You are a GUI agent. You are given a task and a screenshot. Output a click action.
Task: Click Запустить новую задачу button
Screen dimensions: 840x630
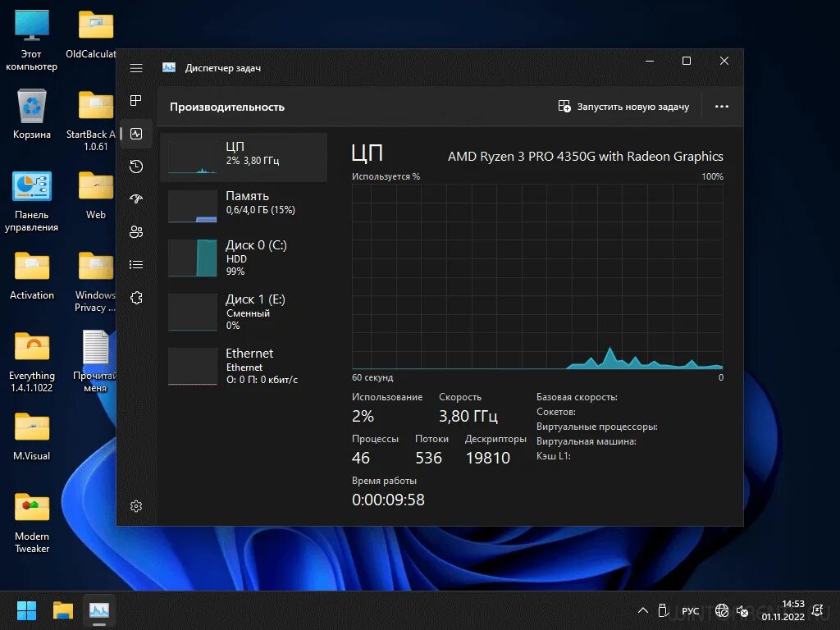pos(625,107)
